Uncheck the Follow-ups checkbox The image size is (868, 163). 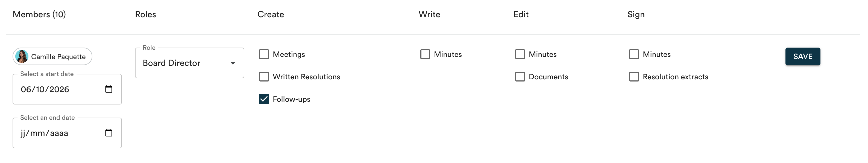[x=264, y=99]
